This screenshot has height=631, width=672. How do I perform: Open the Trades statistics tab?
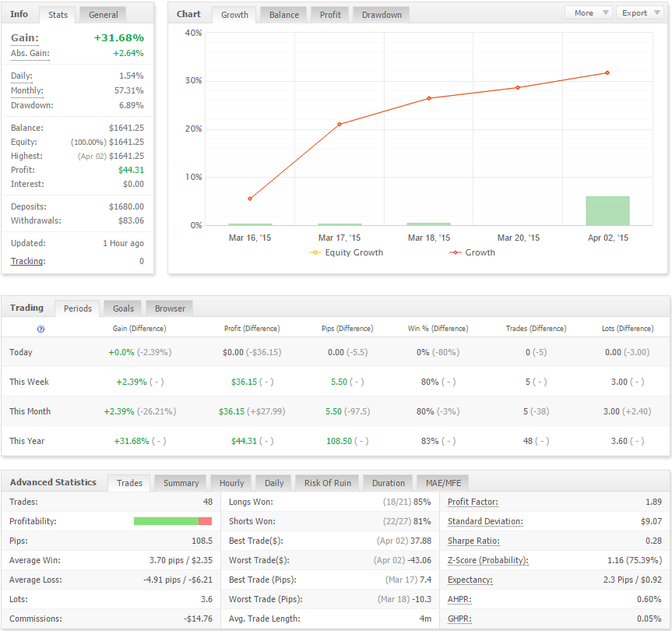[x=129, y=483]
